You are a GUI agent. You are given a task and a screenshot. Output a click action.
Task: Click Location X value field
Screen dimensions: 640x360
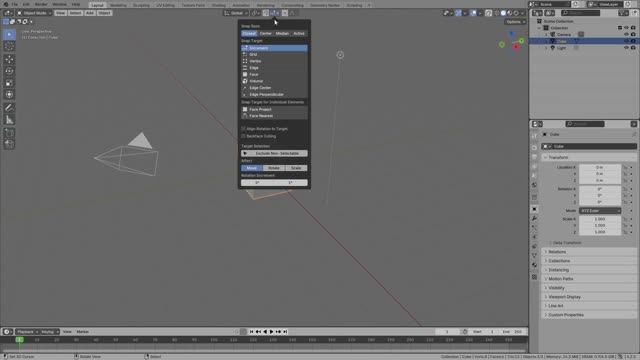pyautogui.click(x=600, y=167)
